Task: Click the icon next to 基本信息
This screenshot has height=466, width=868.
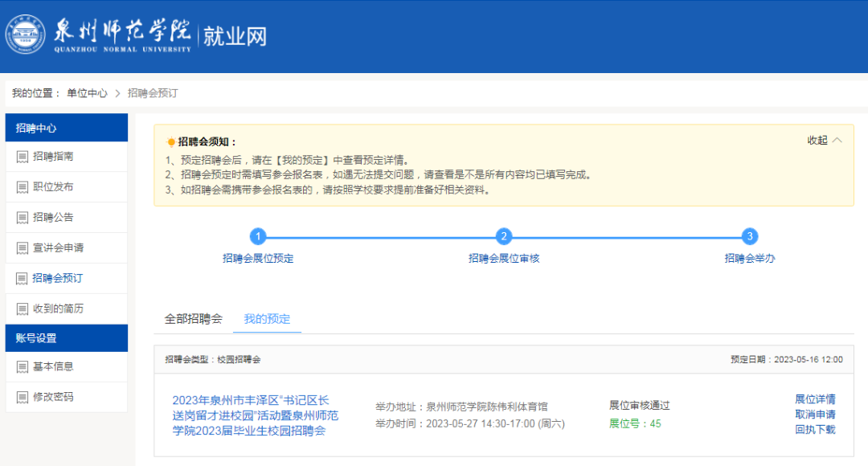Action: click(23, 367)
